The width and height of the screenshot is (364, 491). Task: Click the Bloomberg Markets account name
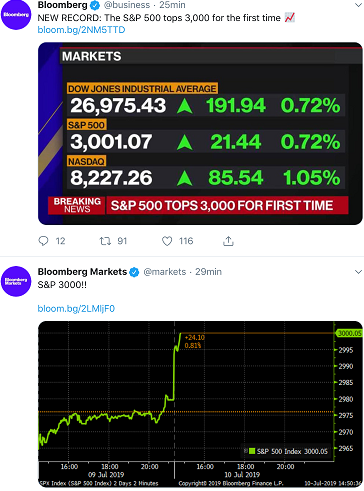[x=82, y=272]
